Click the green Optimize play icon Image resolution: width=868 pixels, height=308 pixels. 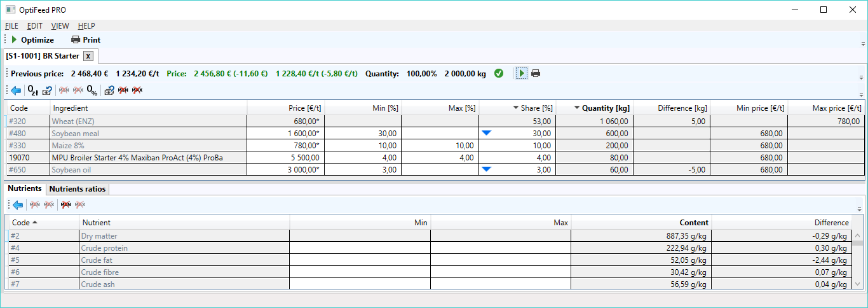pos(14,39)
